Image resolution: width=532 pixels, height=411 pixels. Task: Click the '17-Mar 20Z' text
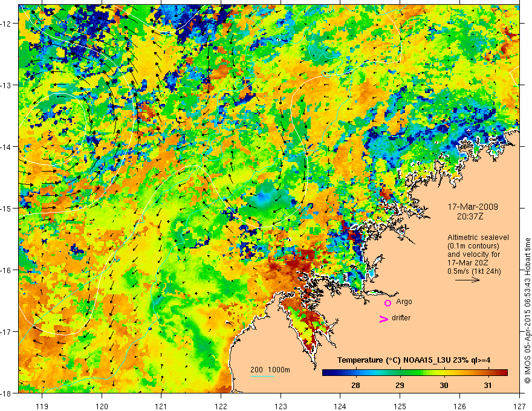(x=466, y=263)
